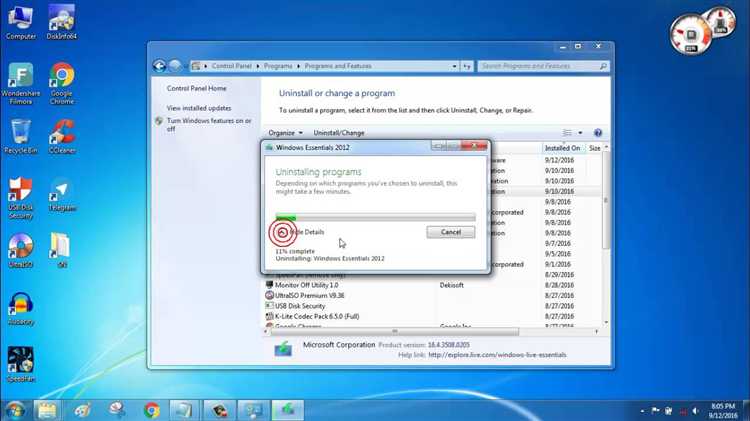
Task: Sort by the Installed On column
Action: [562, 148]
